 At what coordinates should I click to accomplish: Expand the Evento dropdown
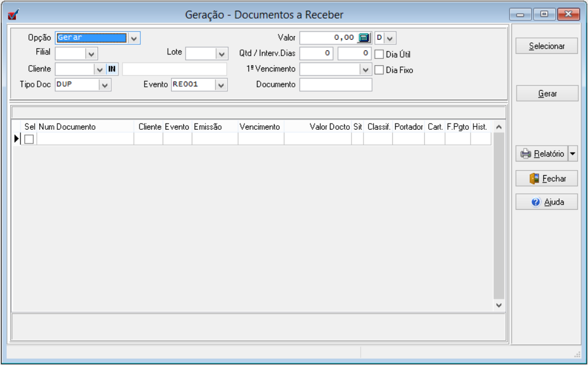tap(221, 85)
